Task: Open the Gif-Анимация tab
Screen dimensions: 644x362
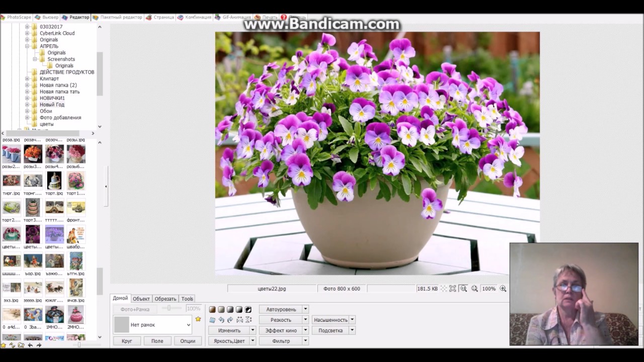Action: coord(233,17)
